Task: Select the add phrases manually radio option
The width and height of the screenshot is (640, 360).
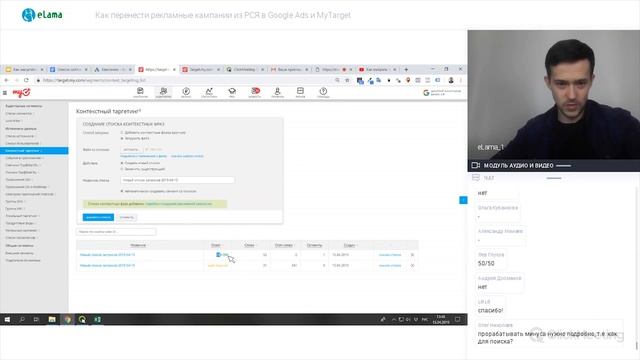Action: 122,133
